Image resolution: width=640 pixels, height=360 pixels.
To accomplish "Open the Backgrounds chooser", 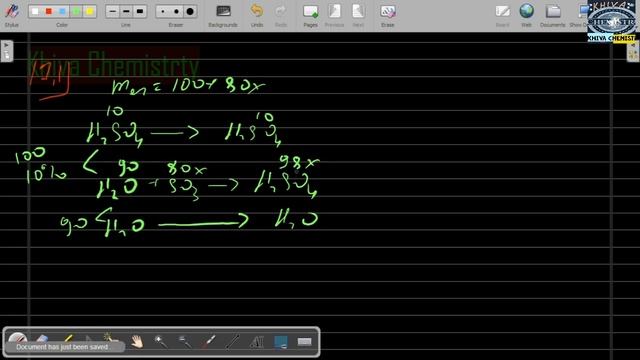I will [223, 15].
